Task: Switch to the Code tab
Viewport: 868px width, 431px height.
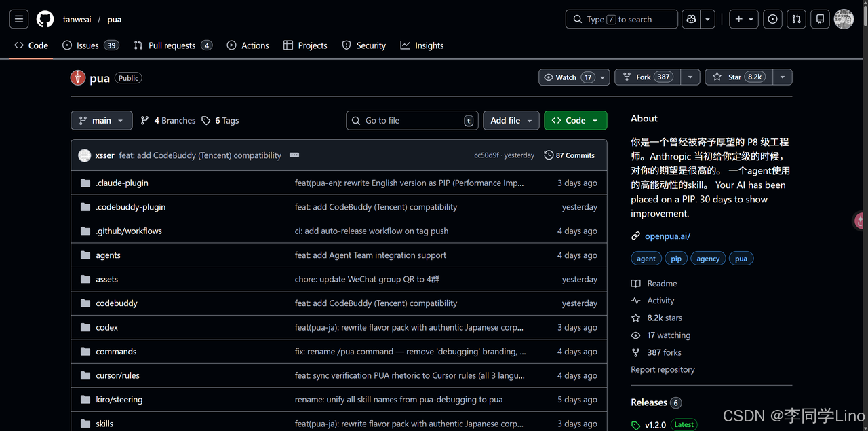Action: click(x=31, y=45)
